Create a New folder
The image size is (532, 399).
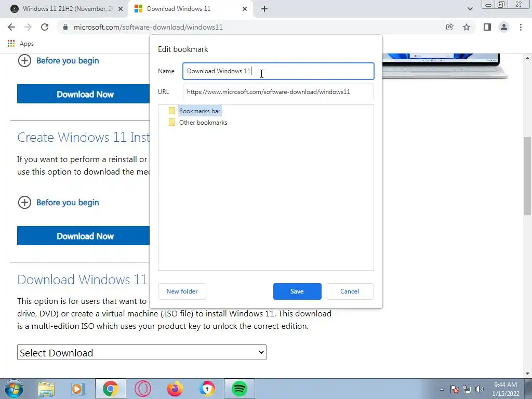[x=182, y=291]
